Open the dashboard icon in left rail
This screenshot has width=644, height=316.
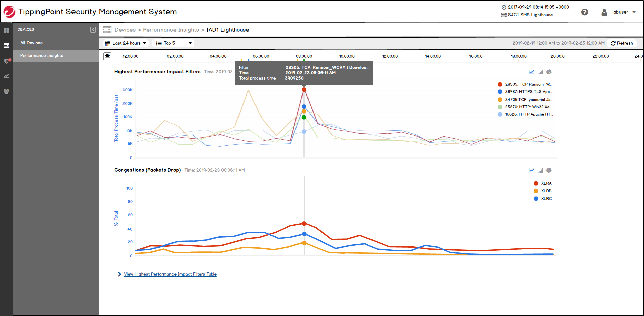pos(6,30)
